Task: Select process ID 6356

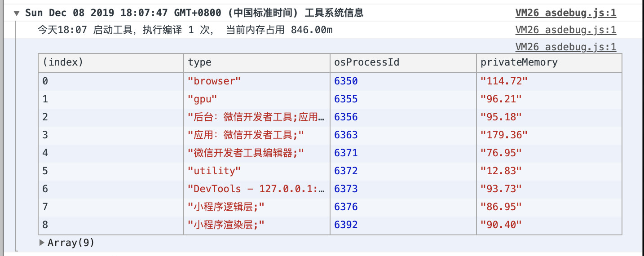Action: click(346, 117)
